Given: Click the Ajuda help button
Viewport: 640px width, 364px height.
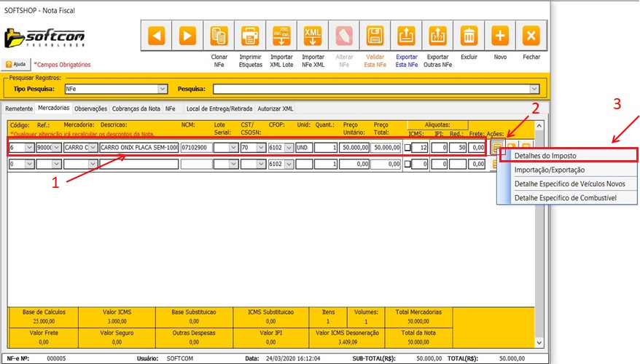Looking at the screenshot, I should click(16, 64).
